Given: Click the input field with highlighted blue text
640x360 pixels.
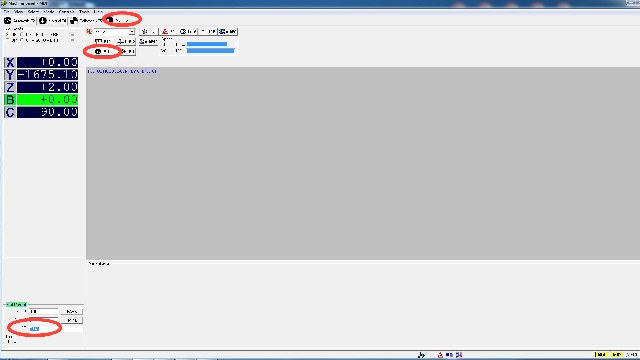Looking at the screenshot, I should pyautogui.click(x=56, y=329).
